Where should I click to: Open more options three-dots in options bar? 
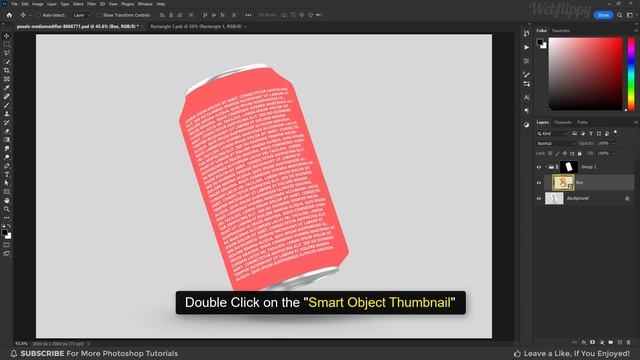pyautogui.click(x=248, y=15)
